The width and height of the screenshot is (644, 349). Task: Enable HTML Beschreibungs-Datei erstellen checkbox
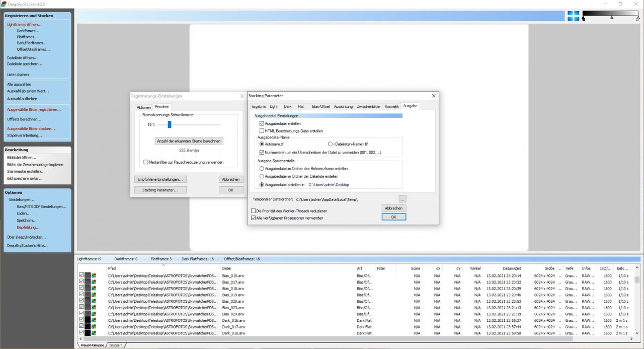click(x=262, y=131)
